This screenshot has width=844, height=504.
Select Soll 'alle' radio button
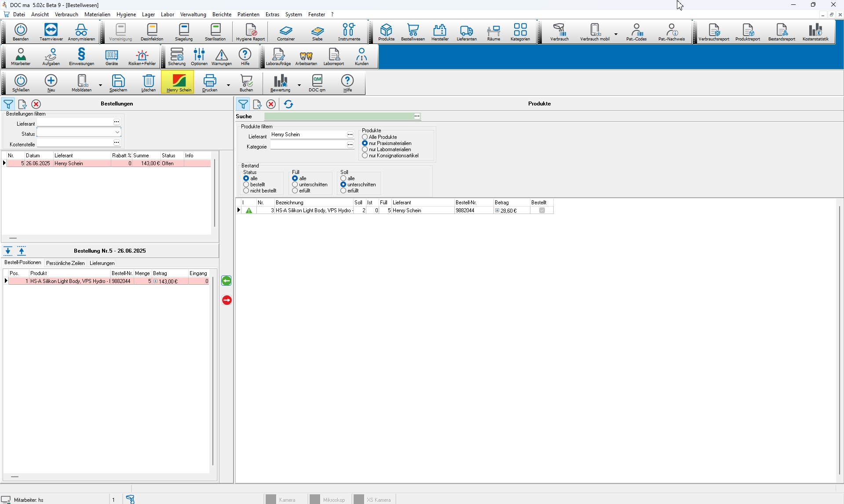point(343,178)
